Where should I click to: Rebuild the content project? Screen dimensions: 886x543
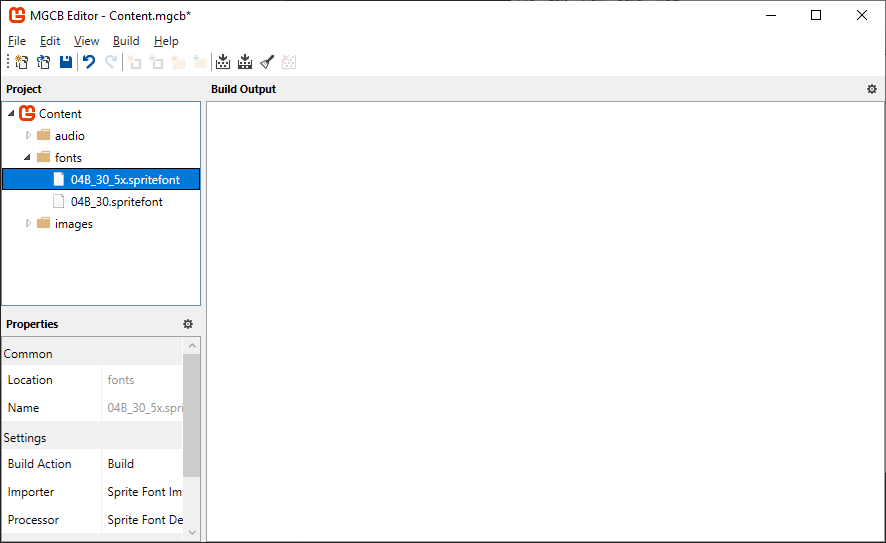click(245, 62)
